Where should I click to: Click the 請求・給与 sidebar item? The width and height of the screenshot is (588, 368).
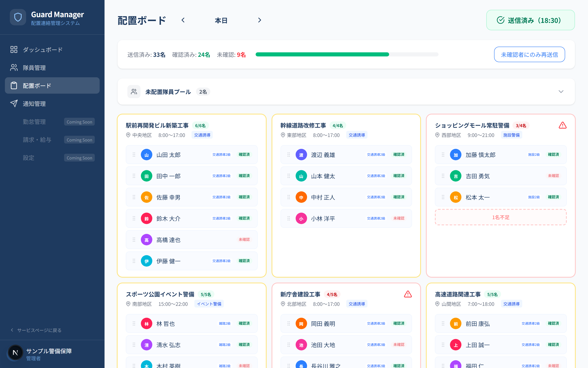click(x=52, y=140)
